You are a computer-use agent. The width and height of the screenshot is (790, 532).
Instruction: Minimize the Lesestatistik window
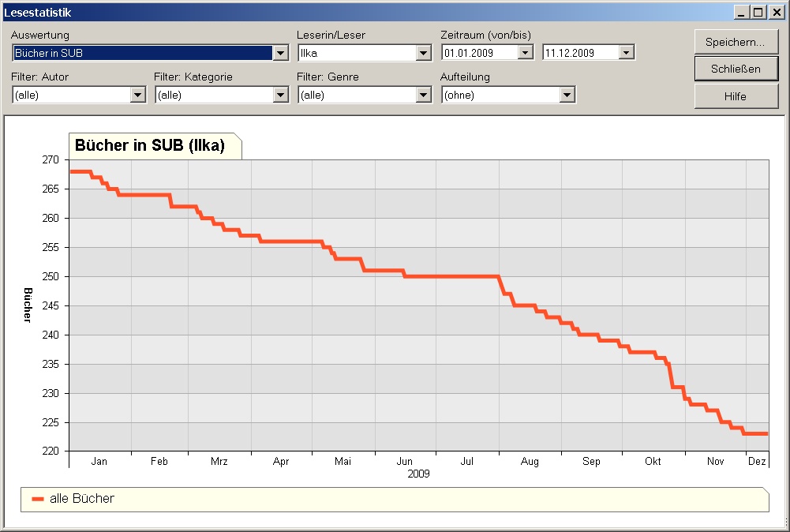point(742,12)
